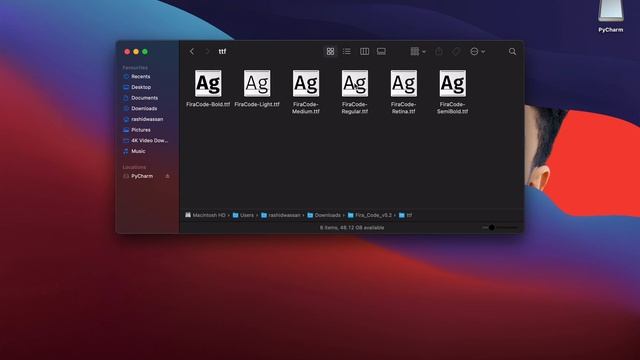The height and width of the screenshot is (360, 640).
Task: Click the items available status text
Action: [352, 228]
